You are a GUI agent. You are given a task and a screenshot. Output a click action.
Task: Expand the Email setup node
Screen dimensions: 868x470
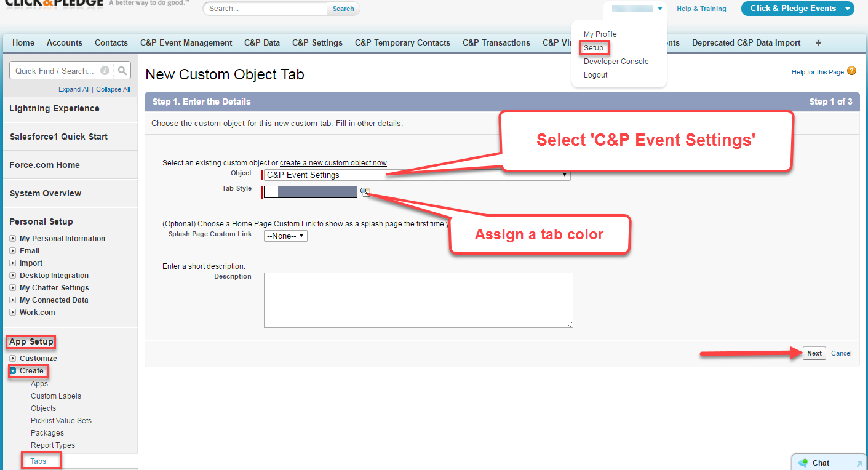12,250
